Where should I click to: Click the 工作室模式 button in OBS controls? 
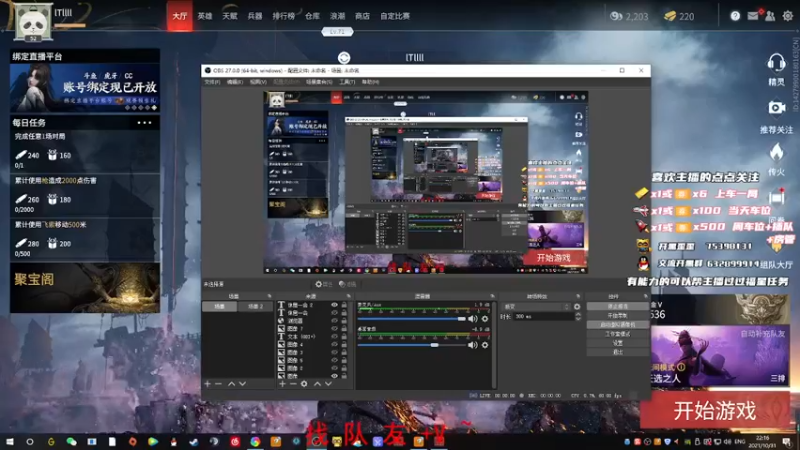pyautogui.click(x=617, y=334)
